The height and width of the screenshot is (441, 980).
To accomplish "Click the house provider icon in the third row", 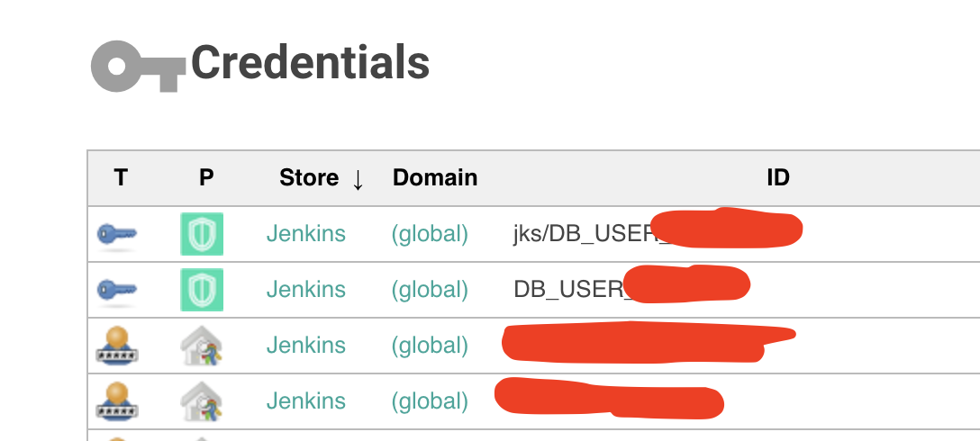I will coord(202,346).
